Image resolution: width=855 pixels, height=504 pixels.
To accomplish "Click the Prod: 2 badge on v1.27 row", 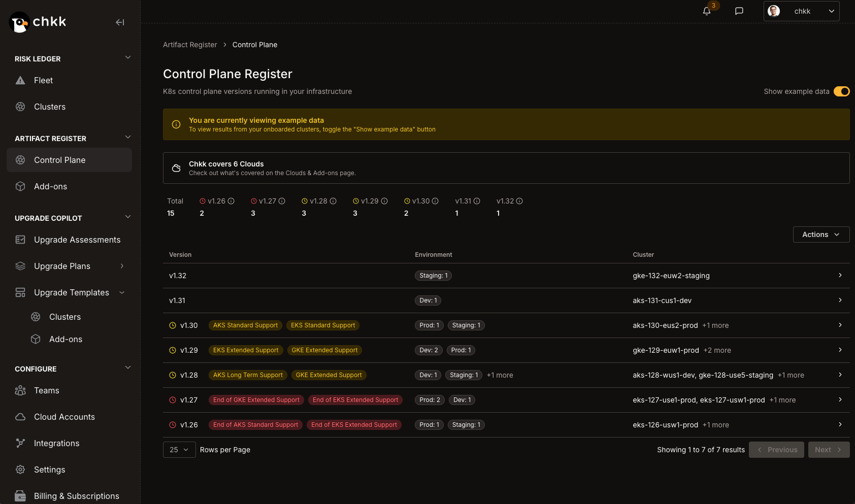I will [x=430, y=400].
